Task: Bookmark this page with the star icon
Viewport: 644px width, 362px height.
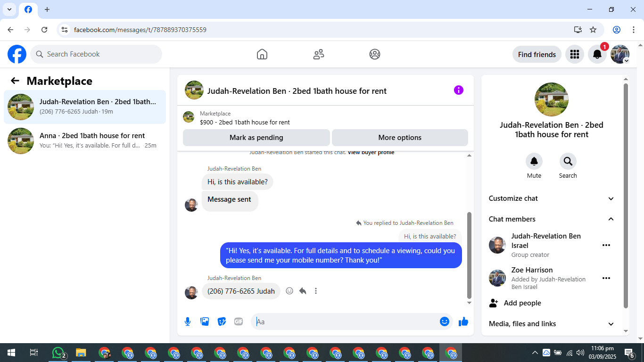Action: tap(593, 30)
